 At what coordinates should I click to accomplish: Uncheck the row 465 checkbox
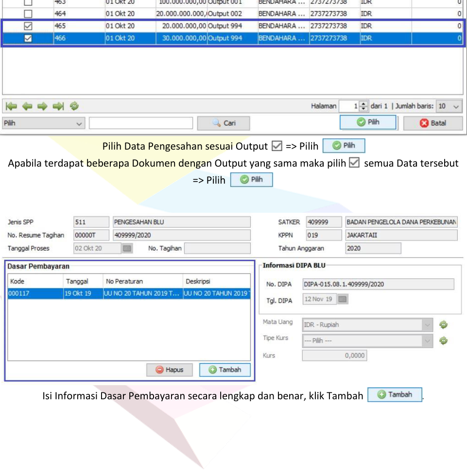(28, 26)
